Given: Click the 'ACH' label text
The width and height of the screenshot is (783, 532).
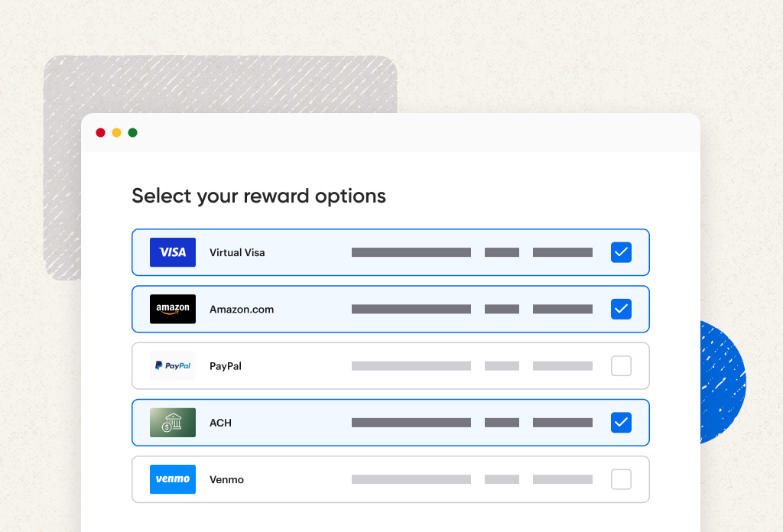Looking at the screenshot, I should (x=220, y=422).
